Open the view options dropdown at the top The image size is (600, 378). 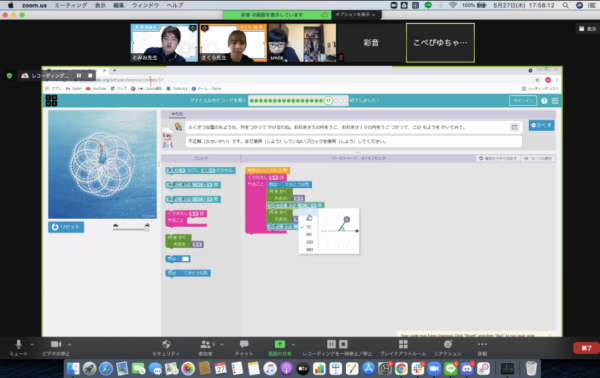pos(355,15)
